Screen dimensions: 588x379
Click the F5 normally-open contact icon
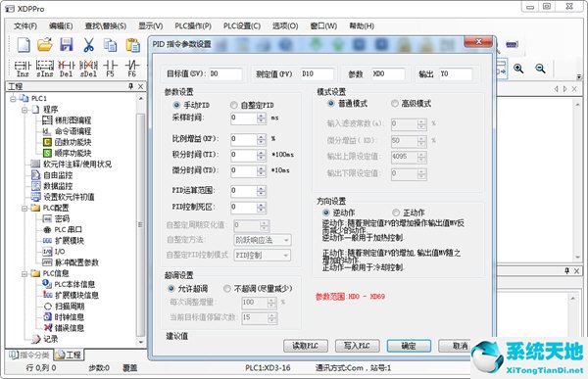110,69
